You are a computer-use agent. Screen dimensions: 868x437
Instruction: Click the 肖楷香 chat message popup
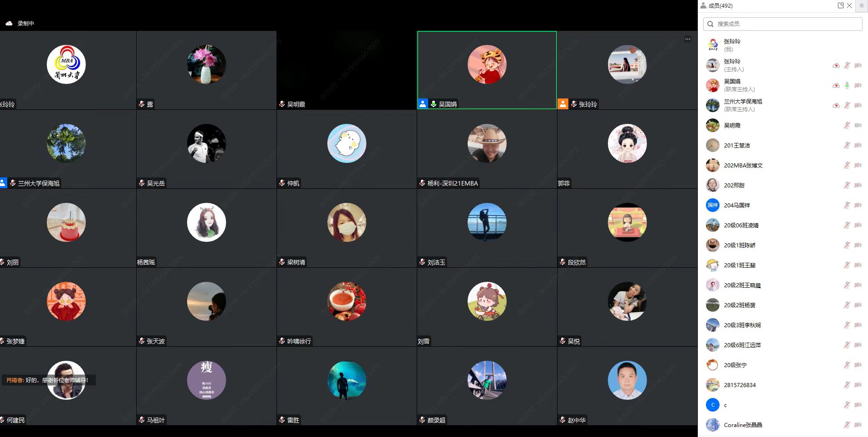pyautogui.click(x=48, y=380)
